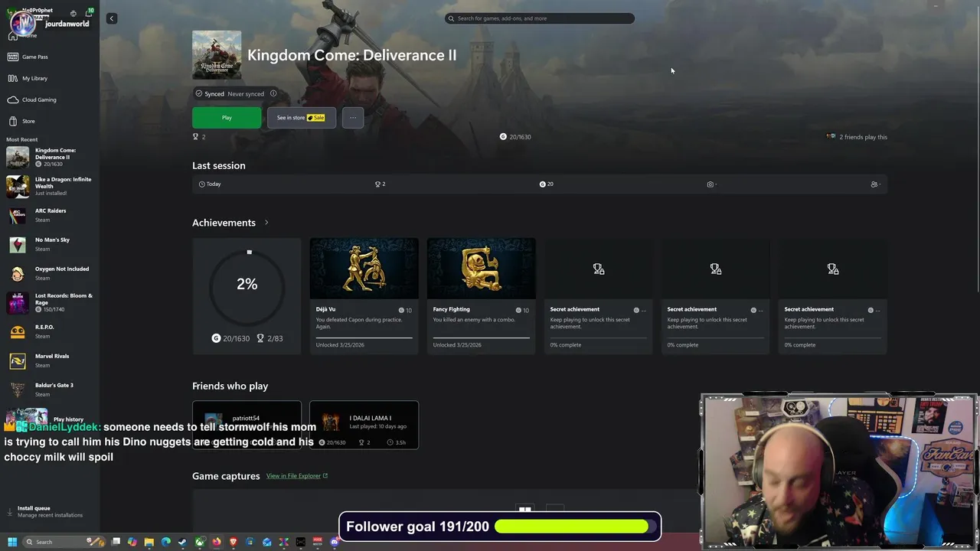Open Discord from the taskbar
Image resolution: width=980 pixels, height=551 pixels.
point(334,543)
